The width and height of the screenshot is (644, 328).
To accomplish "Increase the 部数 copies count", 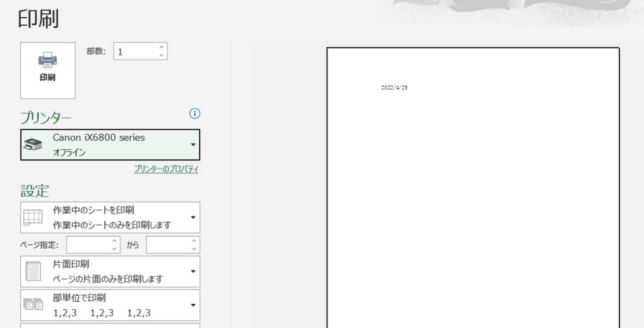I will click(x=161, y=48).
